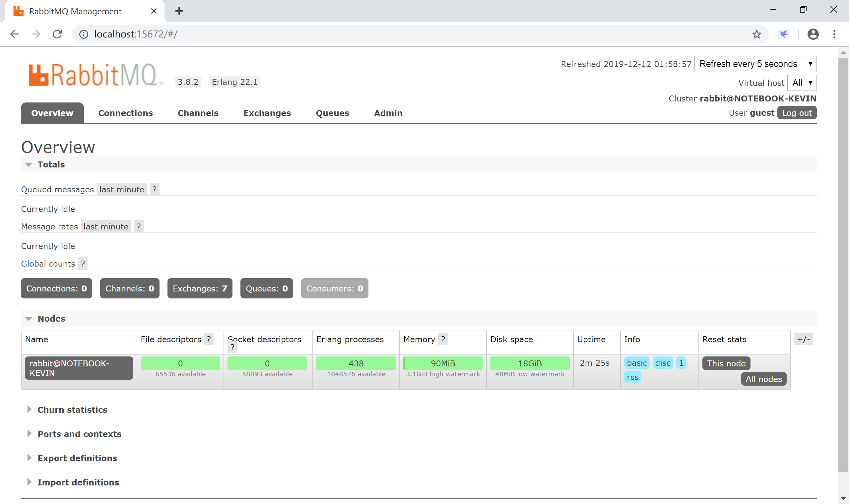The width and height of the screenshot is (849, 504).
Task: Click Connections: 0 count button
Action: click(x=56, y=288)
